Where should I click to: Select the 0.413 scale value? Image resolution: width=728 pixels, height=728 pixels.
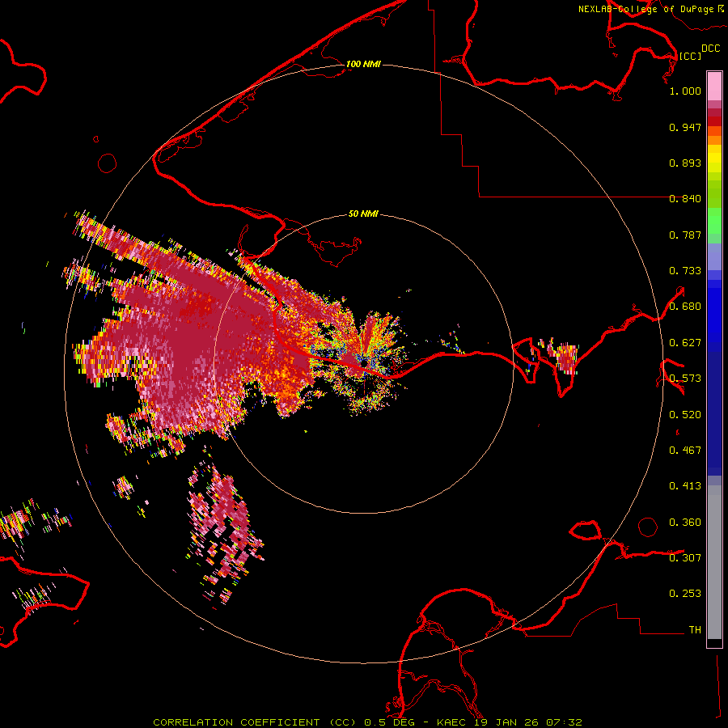pos(685,486)
